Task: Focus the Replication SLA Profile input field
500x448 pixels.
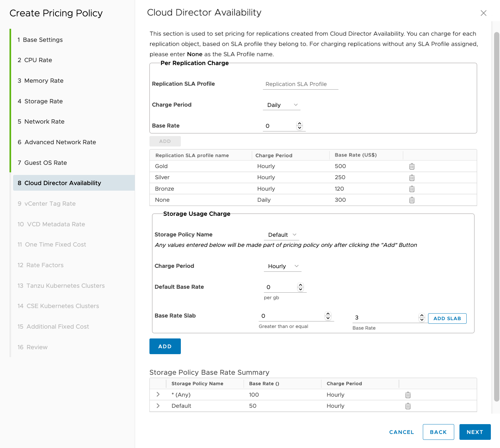Action: click(x=300, y=84)
